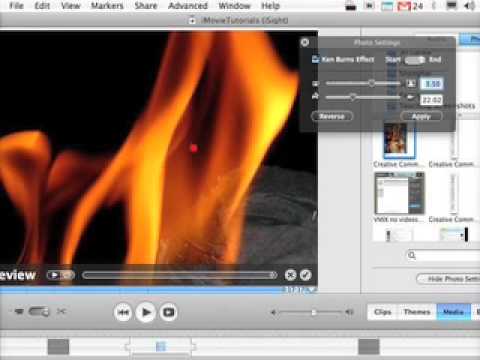Click the display icon in the menu bar
The height and width of the screenshot is (360, 480).
(x=452, y=6)
